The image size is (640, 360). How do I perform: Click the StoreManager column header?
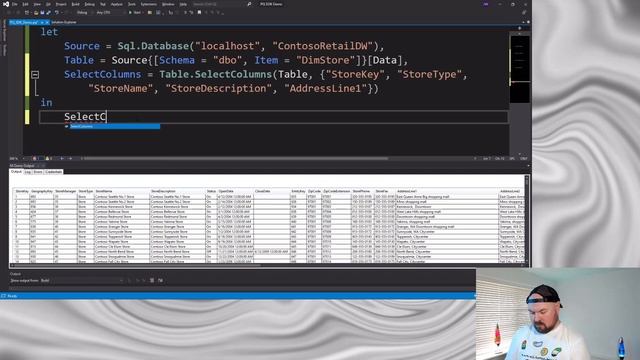(66, 191)
